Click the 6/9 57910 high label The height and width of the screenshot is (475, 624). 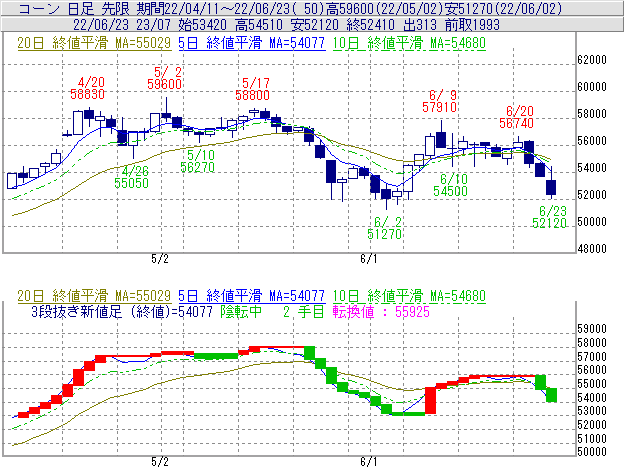(x=439, y=101)
